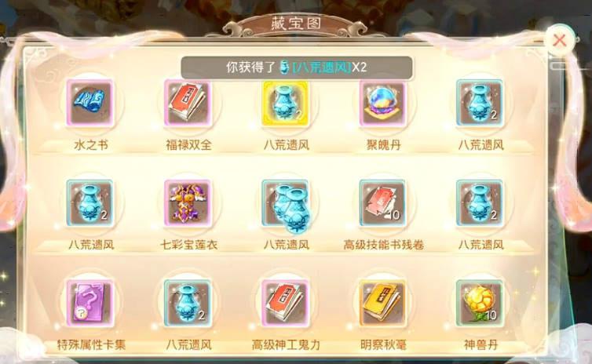Open the 聚魄丹 crystal orb item

[382, 103]
